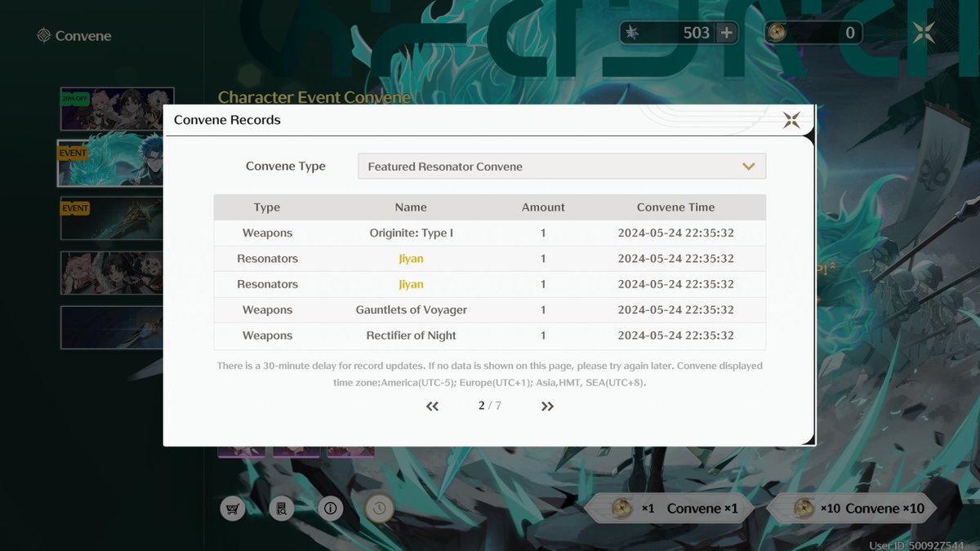
Task: Click the Astrite currency icon
Action: pos(632,33)
